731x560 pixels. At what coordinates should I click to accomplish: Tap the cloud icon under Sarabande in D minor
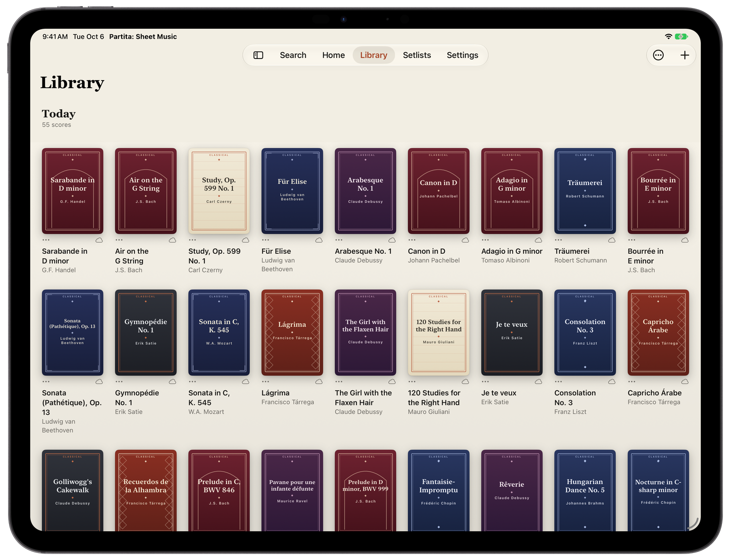coord(99,240)
